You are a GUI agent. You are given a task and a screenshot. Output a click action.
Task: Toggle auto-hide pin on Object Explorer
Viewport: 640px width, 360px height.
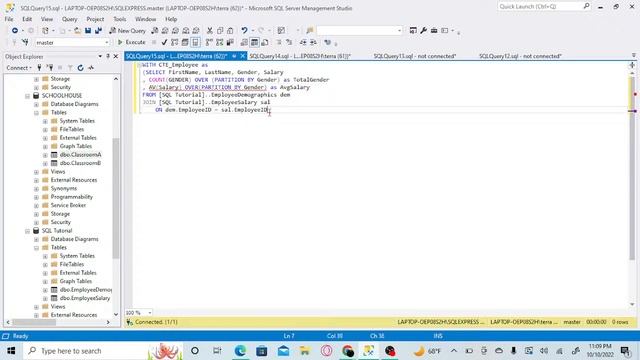pyautogui.click(x=108, y=56)
